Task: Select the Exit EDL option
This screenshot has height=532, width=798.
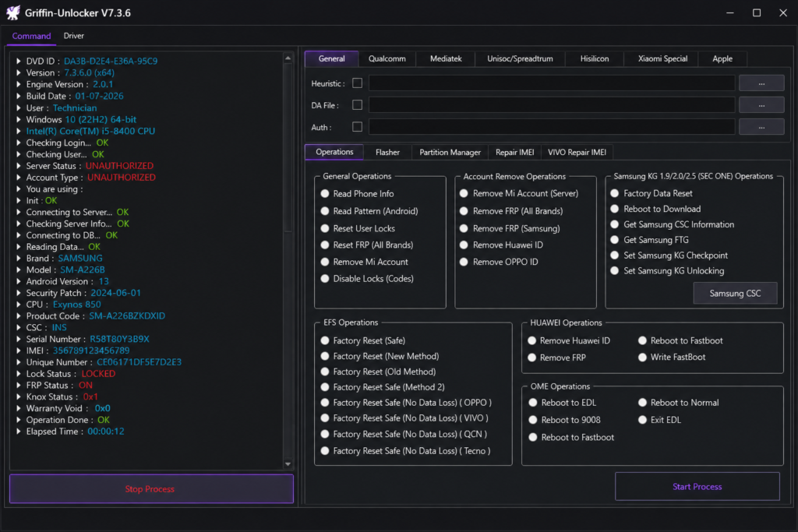Action: pos(642,420)
